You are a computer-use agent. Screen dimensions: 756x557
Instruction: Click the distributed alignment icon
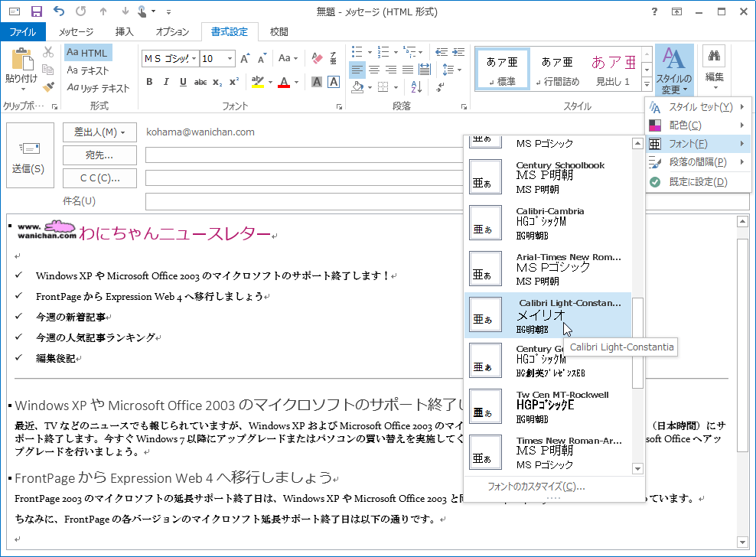(425, 70)
